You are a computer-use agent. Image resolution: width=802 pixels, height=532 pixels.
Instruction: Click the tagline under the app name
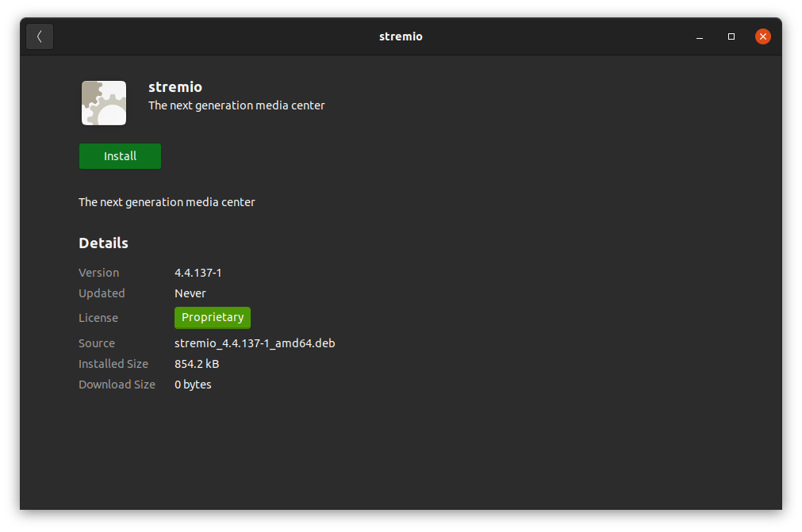click(x=236, y=105)
